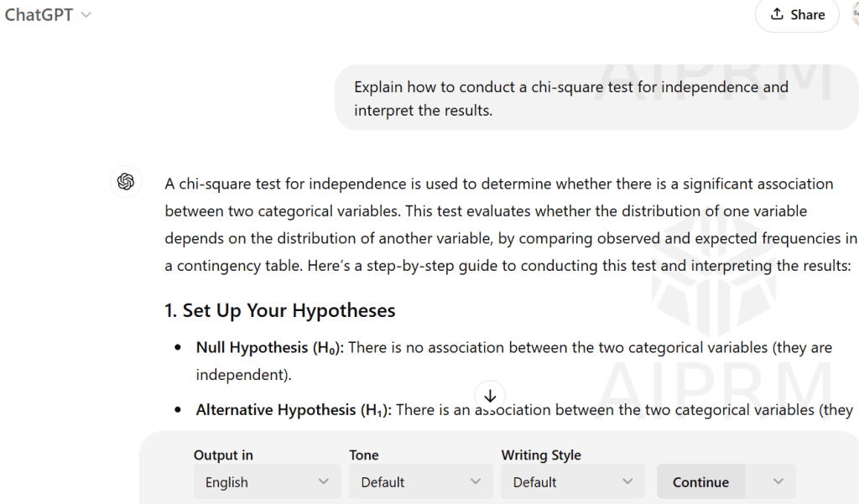Image resolution: width=859 pixels, height=504 pixels.
Task: Click the arrow inside the English selector
Action: (x=324, y=482)
